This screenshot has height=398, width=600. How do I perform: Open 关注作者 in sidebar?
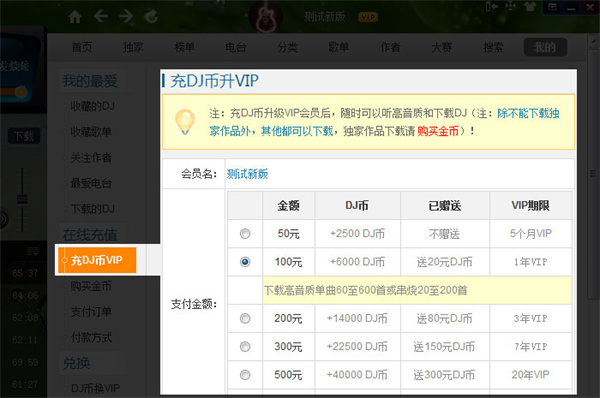(x=91, y=157)
